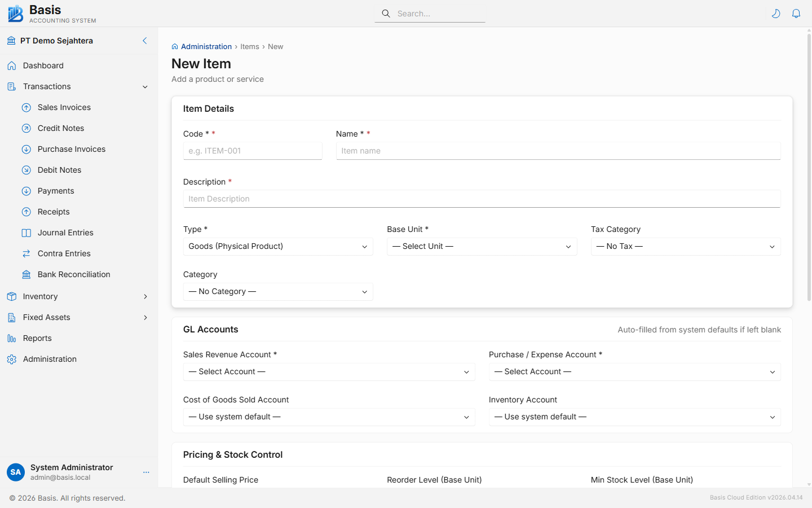This screenshot has width=812, height=508.
Task: Click the Basis logo icon
Action: point(16,14)
